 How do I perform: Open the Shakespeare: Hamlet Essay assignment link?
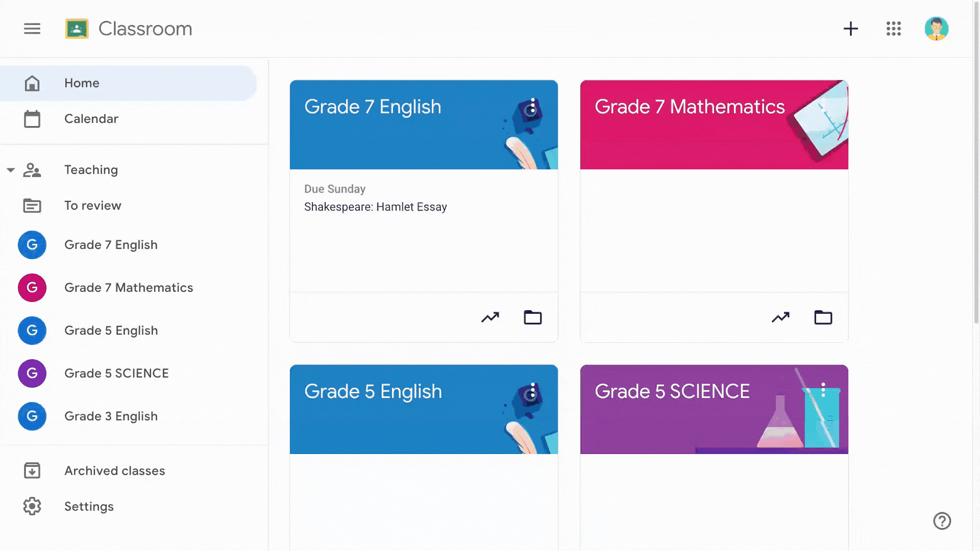click(375, 207)
